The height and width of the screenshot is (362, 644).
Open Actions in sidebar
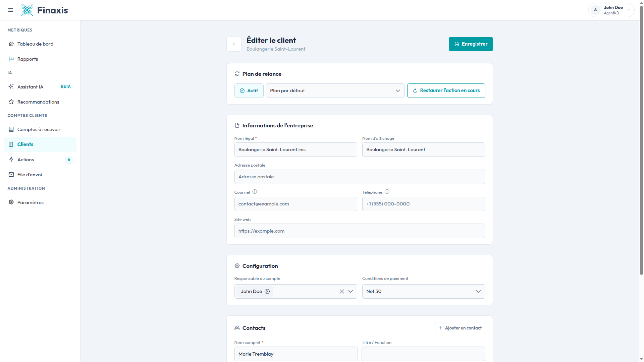tap(40, 160)
